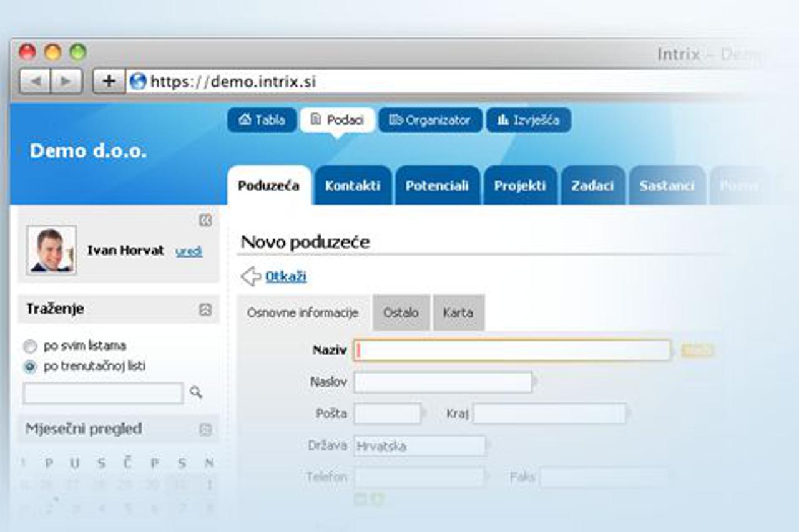Click the back arrow icon beside Otkaži

[x=250, y=276]
